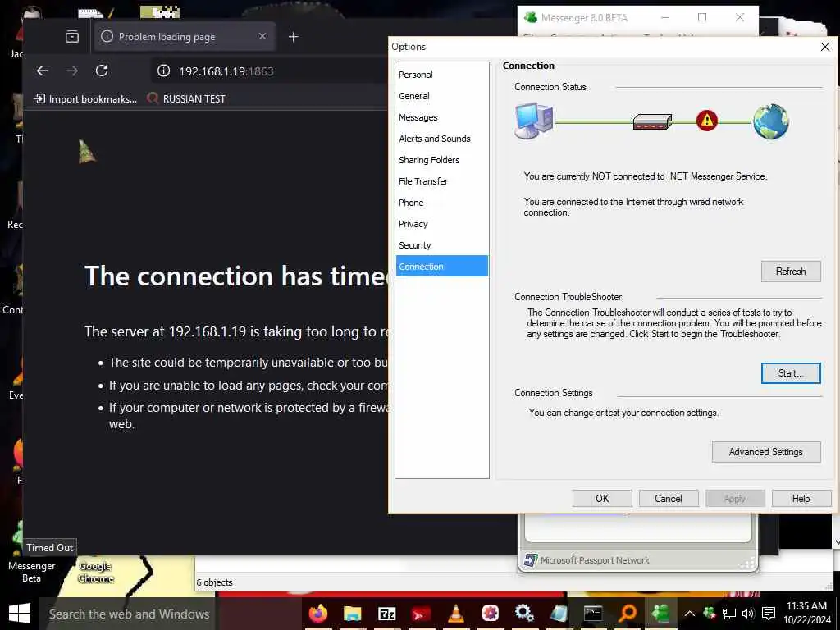Click the Microsoft Passport Network icon
Viewport: 840px width, 630px height.
point(531,560)
